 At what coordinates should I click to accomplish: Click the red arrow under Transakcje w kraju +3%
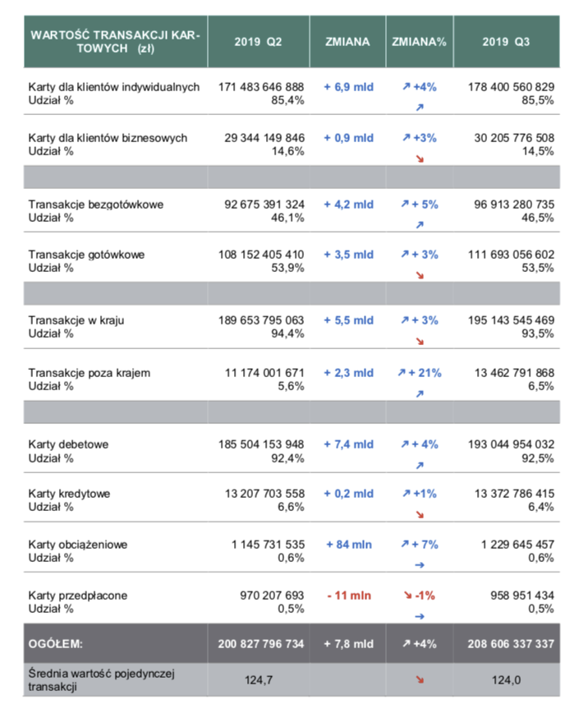pyautogui.click(x=420, y=341)
